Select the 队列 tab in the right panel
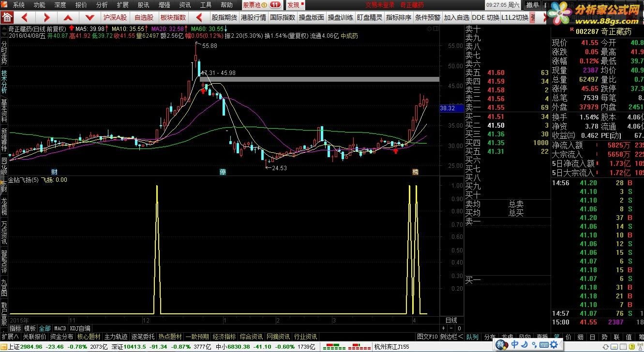This screenshot has width=644, height=352. tap(472, 337)
